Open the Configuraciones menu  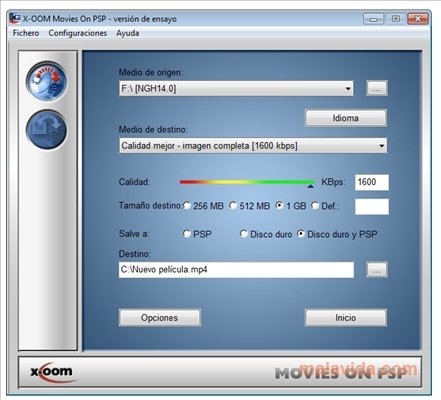tap(78, 33)
